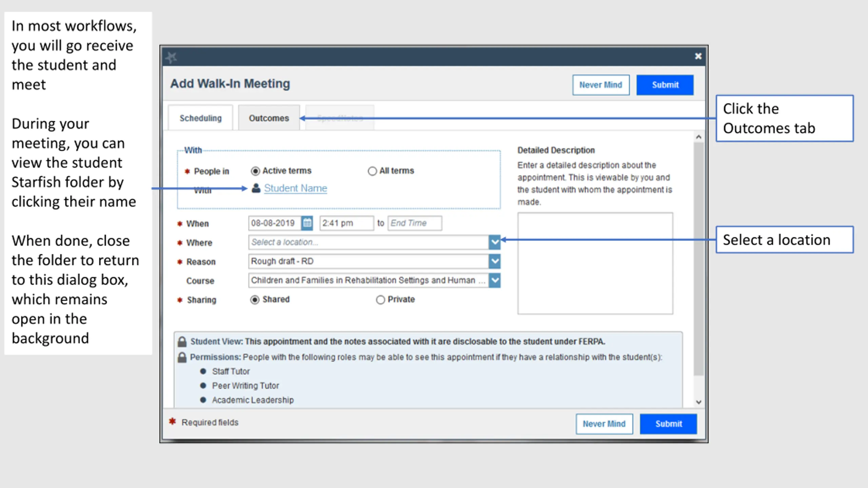Expand the Course dropdown list
Image resolution: width=868 pixels, height=488 pixels.
pyautogui.click(x=495, y=280)
